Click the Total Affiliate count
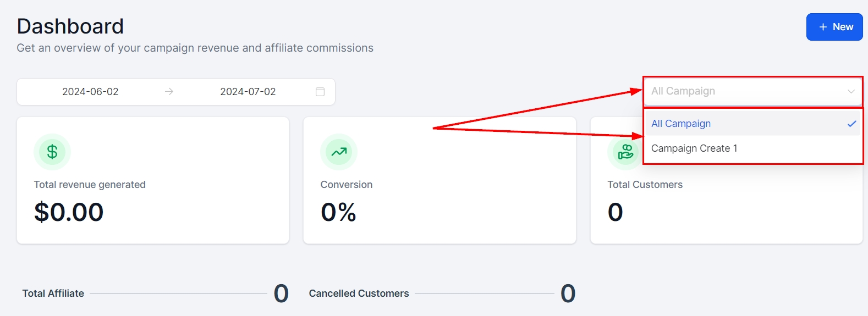The height and width of the screenshot is (316, 868). 281,293
